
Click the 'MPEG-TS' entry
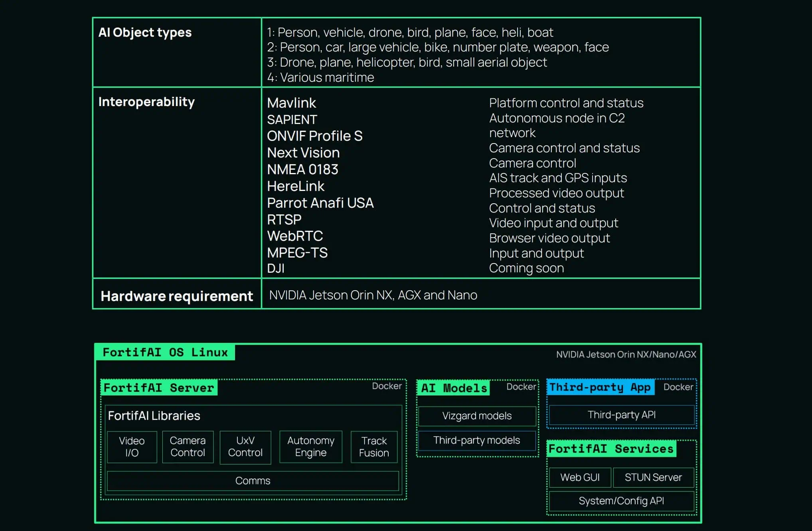[297, 253]
